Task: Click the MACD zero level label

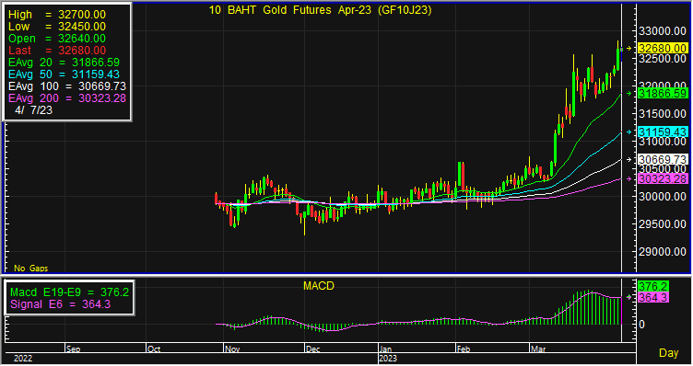Action: 642,324
